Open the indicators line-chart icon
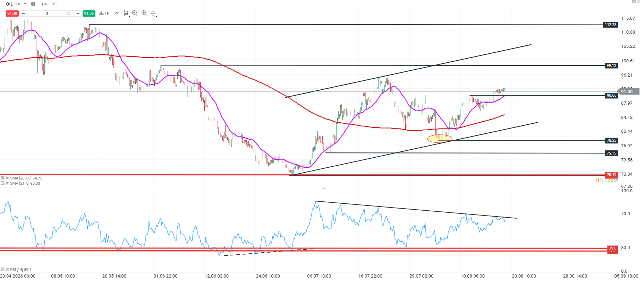The width and height of the screenshot is (644, 281). pos(117,13)
